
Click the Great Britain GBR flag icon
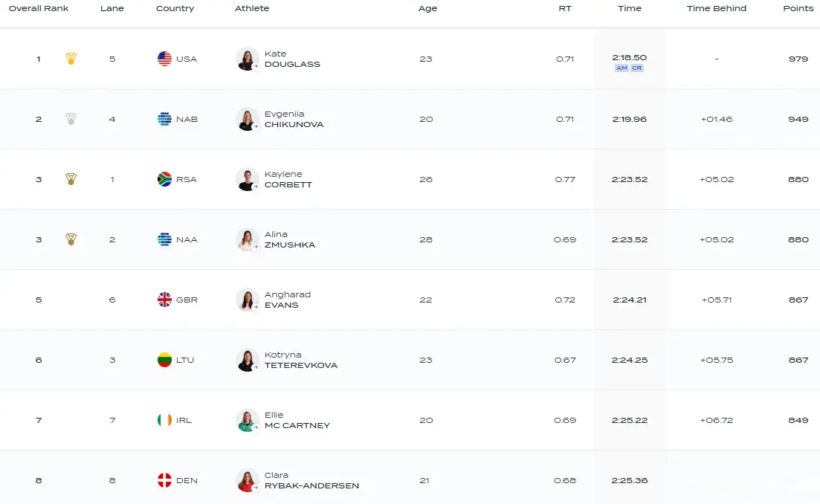(x=165, y=300)
